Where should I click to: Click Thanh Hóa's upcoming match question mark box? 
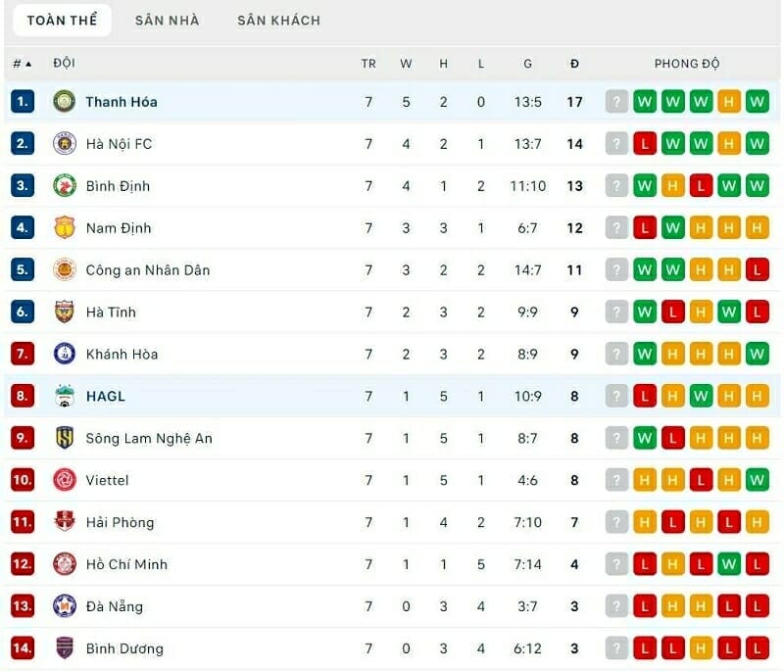(616, 101)
